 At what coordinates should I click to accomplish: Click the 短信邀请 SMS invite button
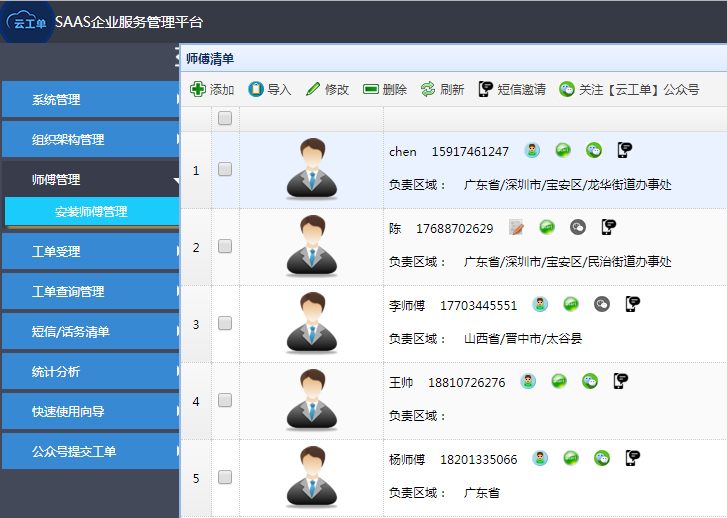pyautogui.click(x=512, y=89)
